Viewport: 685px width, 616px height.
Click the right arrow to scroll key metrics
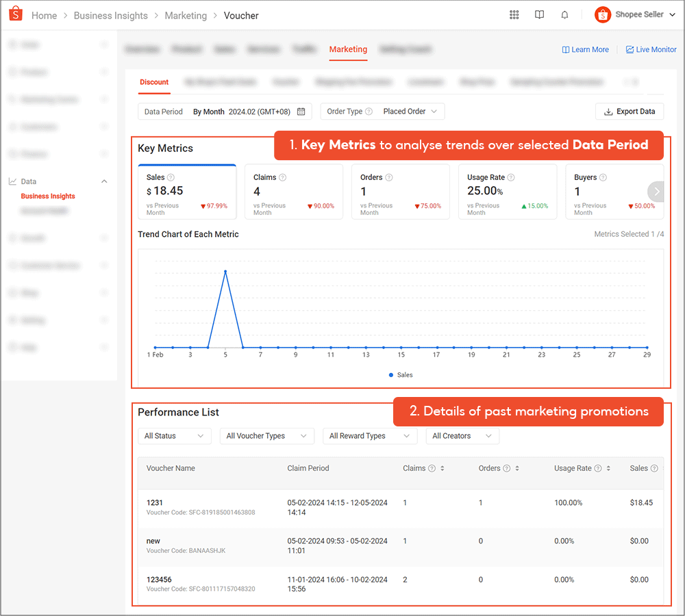pyautogui.click(x=656, y=192)
